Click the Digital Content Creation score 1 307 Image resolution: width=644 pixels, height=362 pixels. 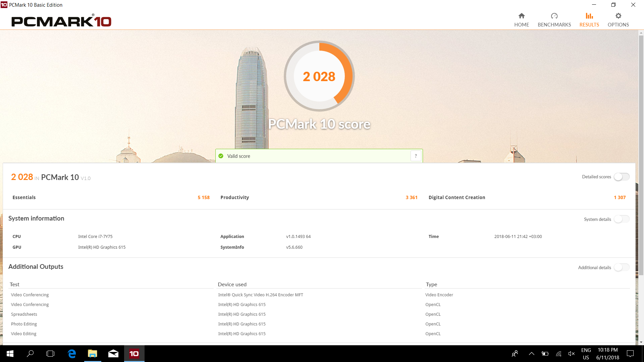[x=620, y=197]
